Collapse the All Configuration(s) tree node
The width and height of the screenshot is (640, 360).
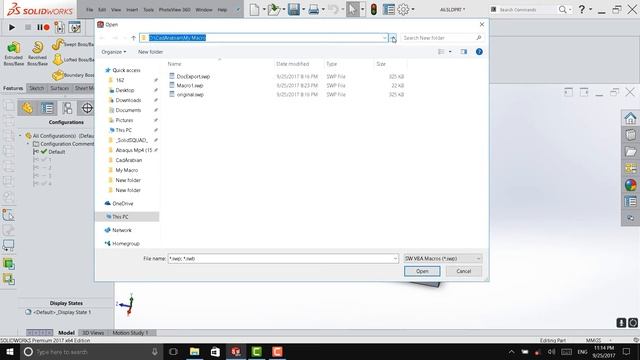[x=20, y=136]
